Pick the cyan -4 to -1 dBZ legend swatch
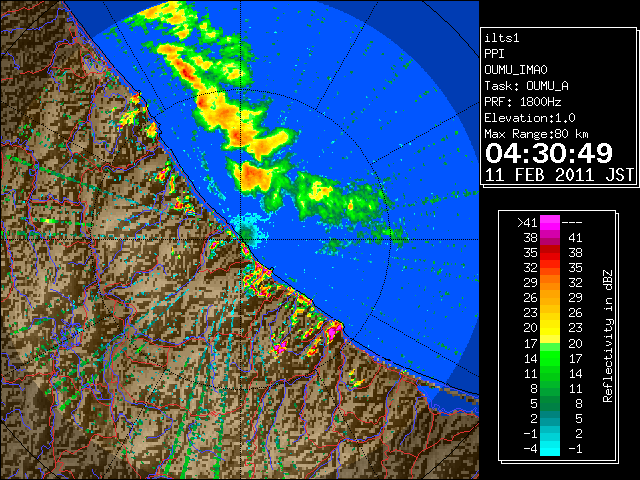This screenshot has width=640, height=480. 550,448
